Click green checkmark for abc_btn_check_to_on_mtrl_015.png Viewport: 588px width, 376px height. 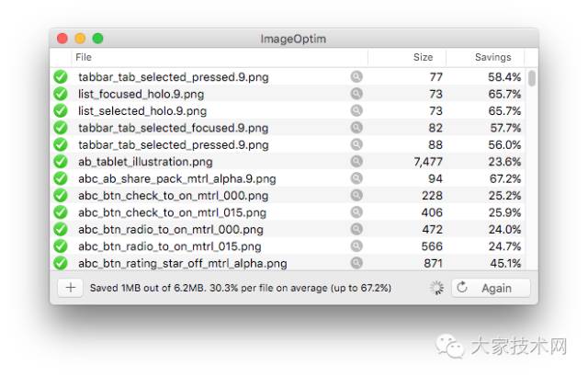click(x=61, y=212)
